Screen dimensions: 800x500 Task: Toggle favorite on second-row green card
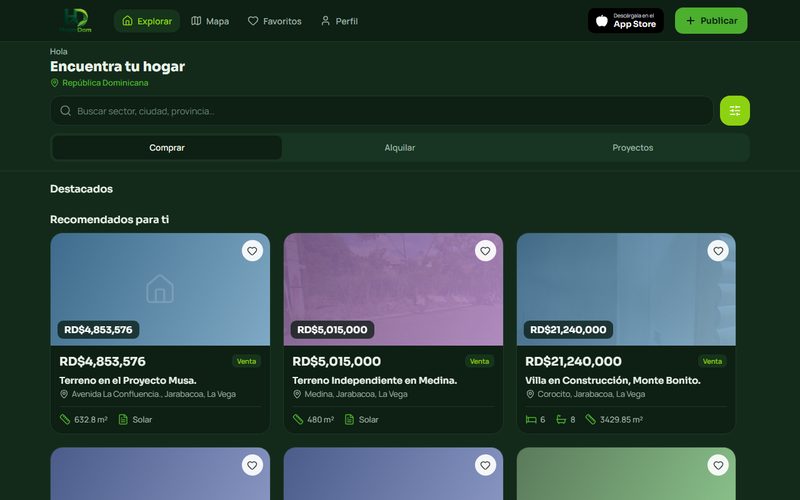(718, 465)
